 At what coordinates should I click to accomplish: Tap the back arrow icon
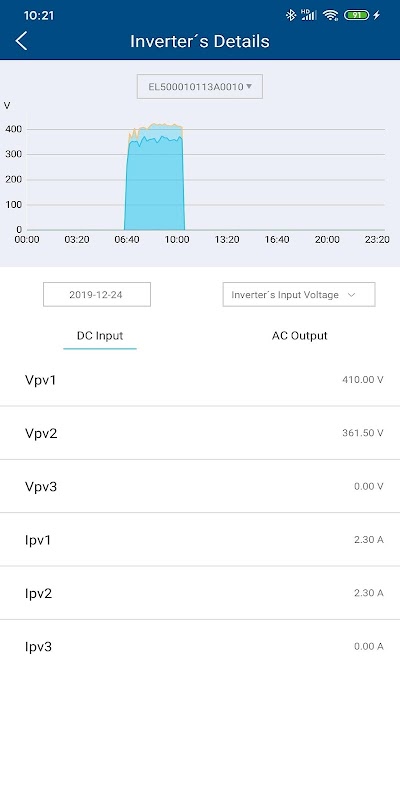click(x=21, y=41)
